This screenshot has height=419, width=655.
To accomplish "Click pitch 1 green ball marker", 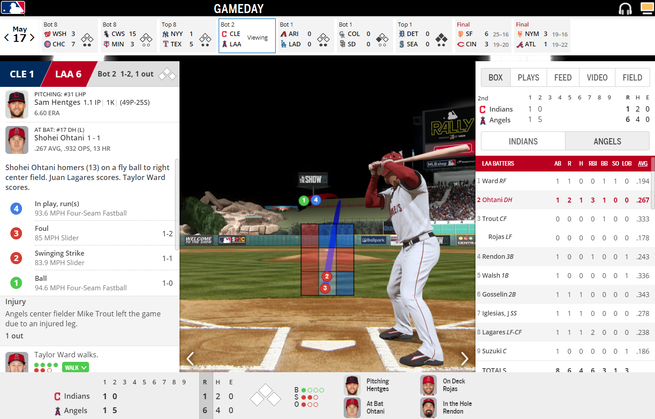I will tap(304, 201).
